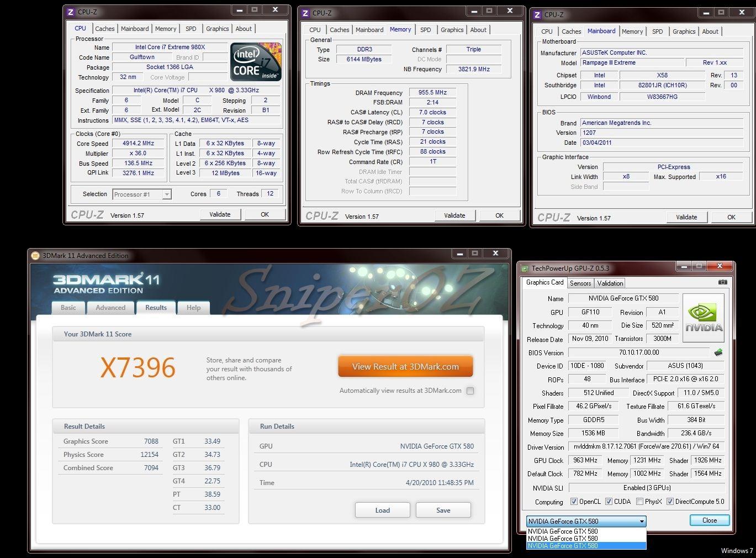Toggle automatically view results at 3DMark.com checkbox
The width and height of the screenshot is (756, 558).
coord(470,391)
